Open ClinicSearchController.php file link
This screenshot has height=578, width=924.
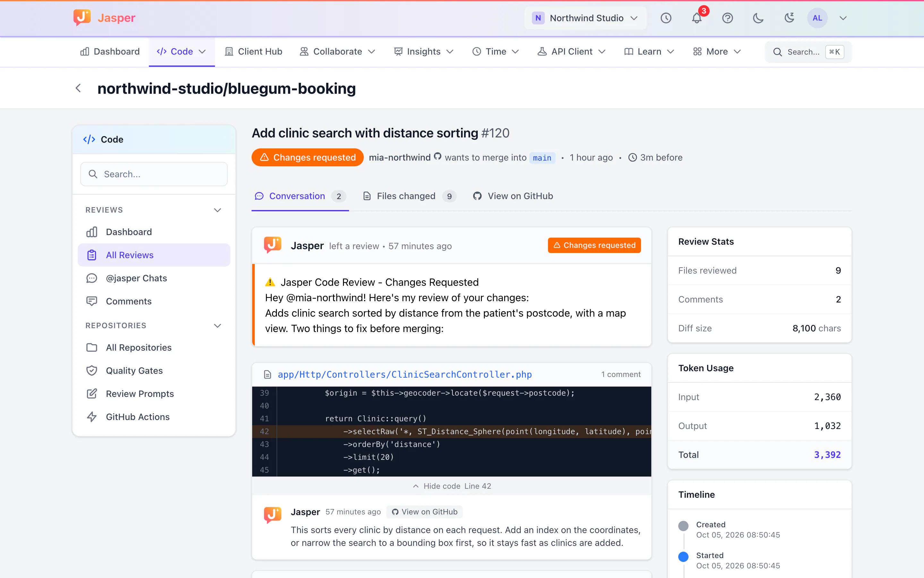[405, 374]
